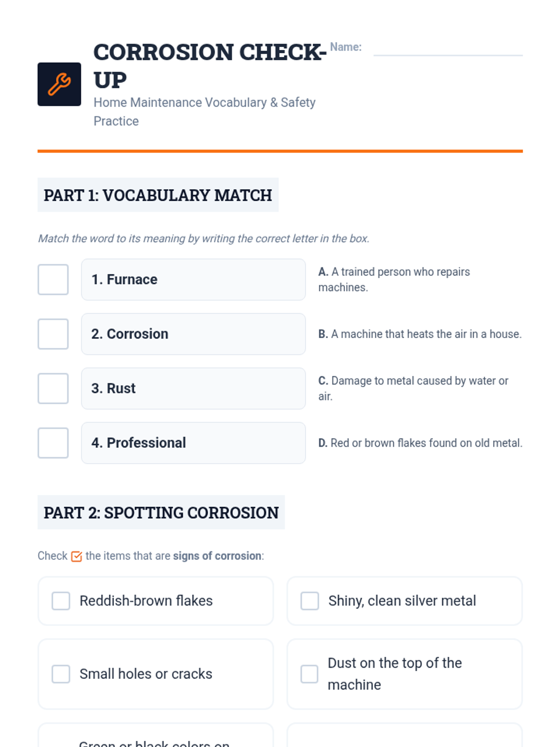Check the Reddish-brown flakes checkbox

tap(61, 601)
